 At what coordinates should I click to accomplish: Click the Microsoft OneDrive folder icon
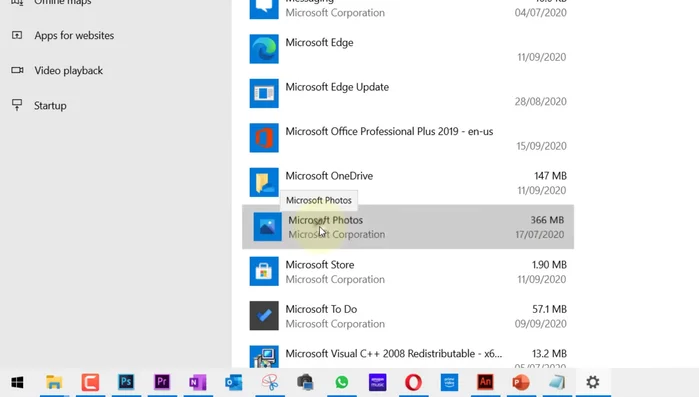click(264, 182)
